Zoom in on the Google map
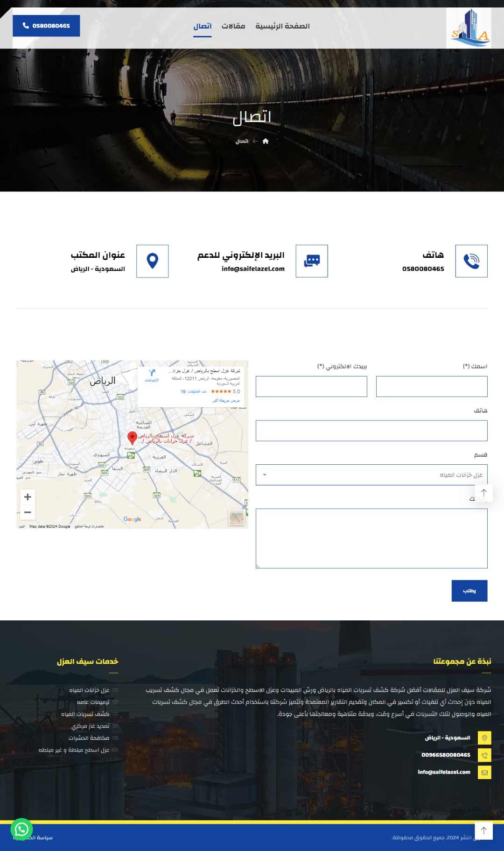The image size is (504, 851). tap(28, 497)
